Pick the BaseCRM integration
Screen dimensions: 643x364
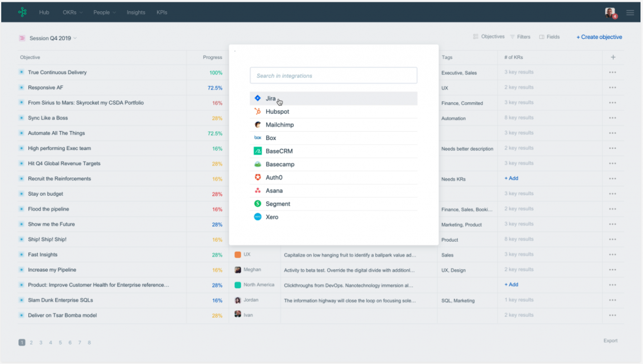(x=333, y=151)
